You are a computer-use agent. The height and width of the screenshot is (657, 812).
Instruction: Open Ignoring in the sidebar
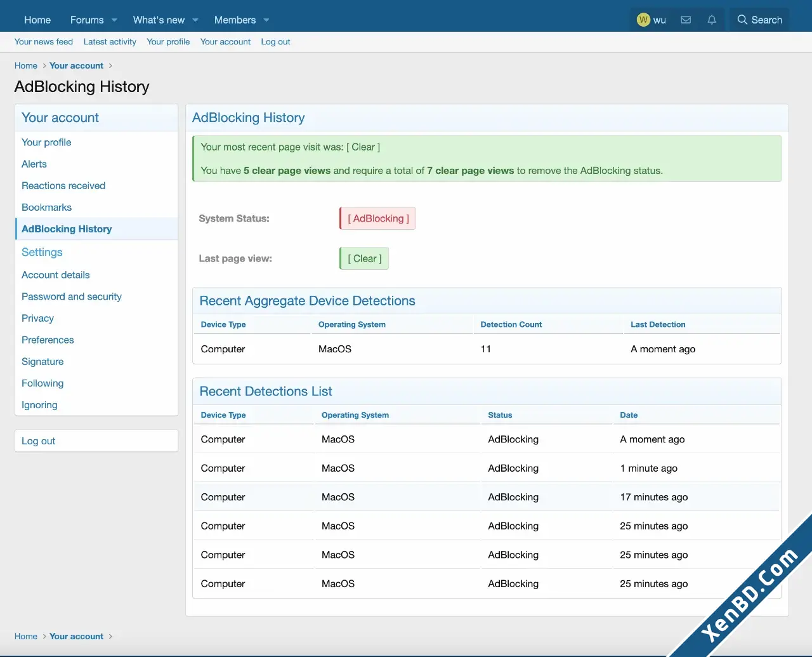[x=96, y=404]
